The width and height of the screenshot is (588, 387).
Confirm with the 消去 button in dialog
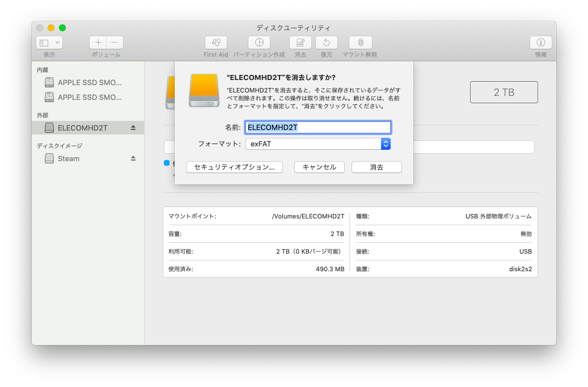pyautogui.click(x=377, y=167)
